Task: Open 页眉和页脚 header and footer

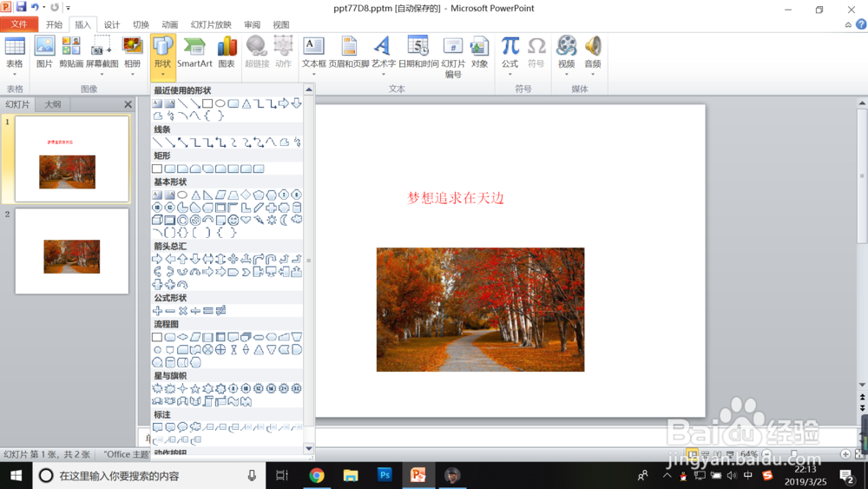Action: point(349,52)
